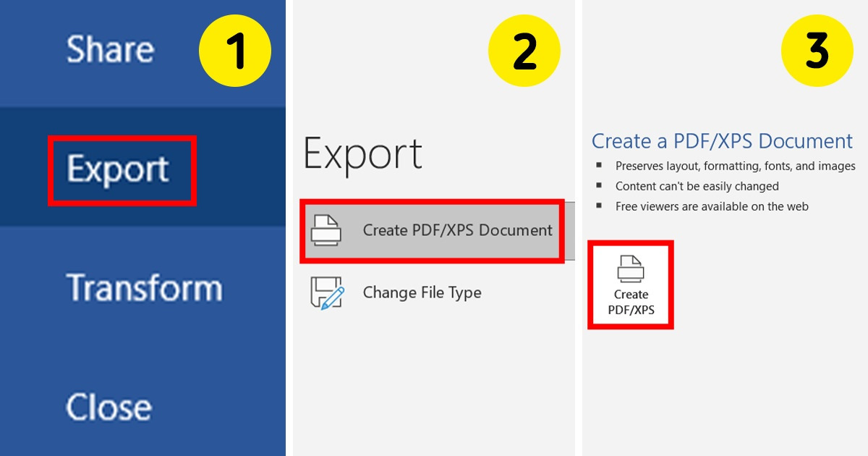This screenshot has width=868, height=456.
Task: Select the Export menu item
Action: tap(121, 170)
